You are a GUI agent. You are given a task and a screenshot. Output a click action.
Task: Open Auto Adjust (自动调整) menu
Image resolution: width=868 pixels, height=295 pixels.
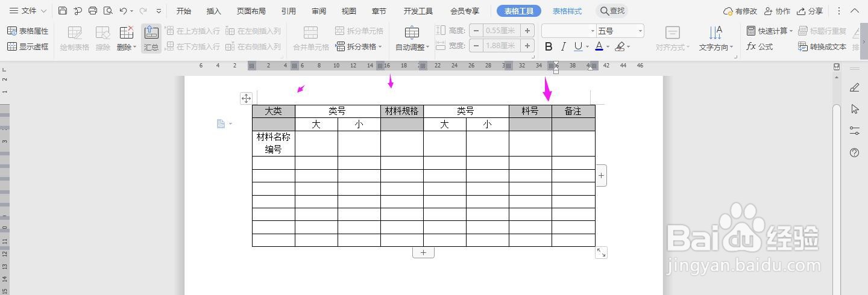pyautogui.click(x=412, y=39)
